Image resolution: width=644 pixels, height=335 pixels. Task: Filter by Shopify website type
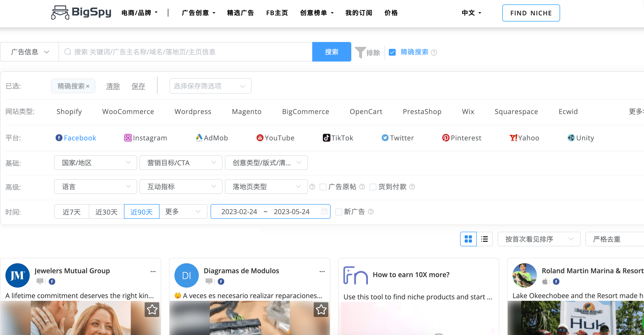[69, 112]
